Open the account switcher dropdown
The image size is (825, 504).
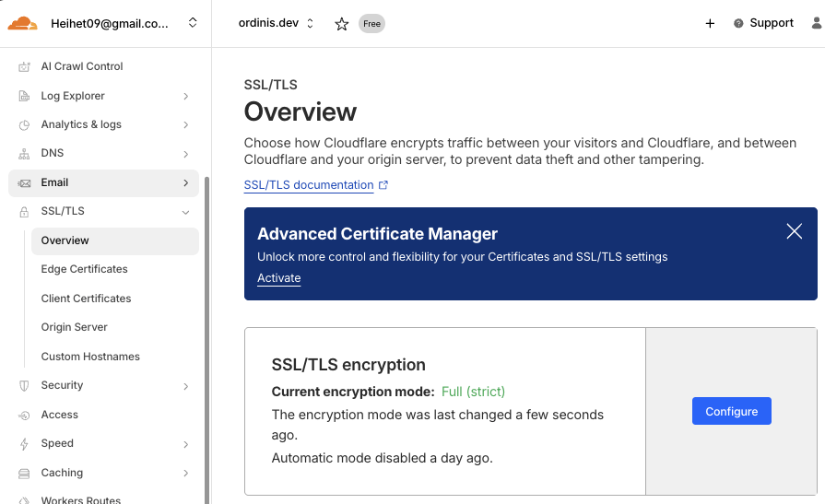click(192, 23)
